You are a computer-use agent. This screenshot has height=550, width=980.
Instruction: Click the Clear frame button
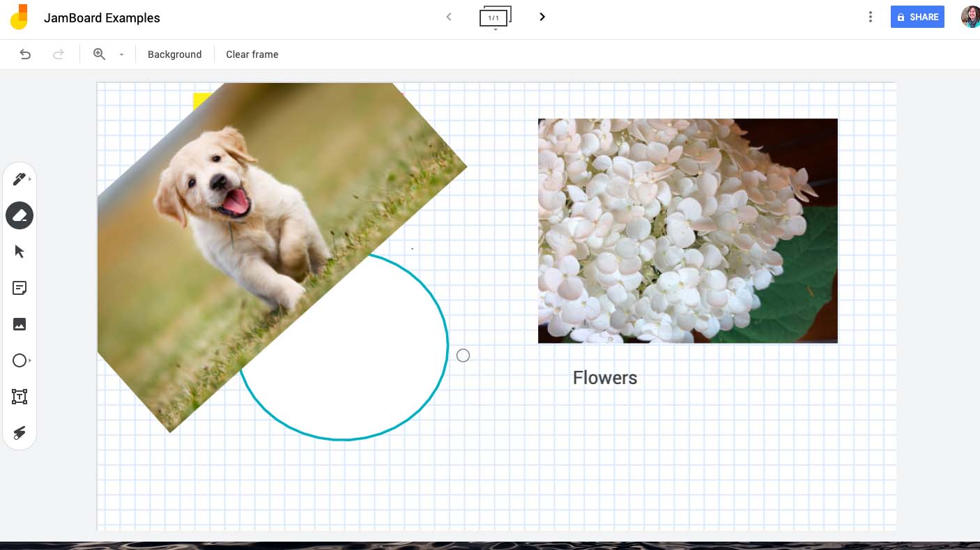pyautogui.click(x=252, y=54)
